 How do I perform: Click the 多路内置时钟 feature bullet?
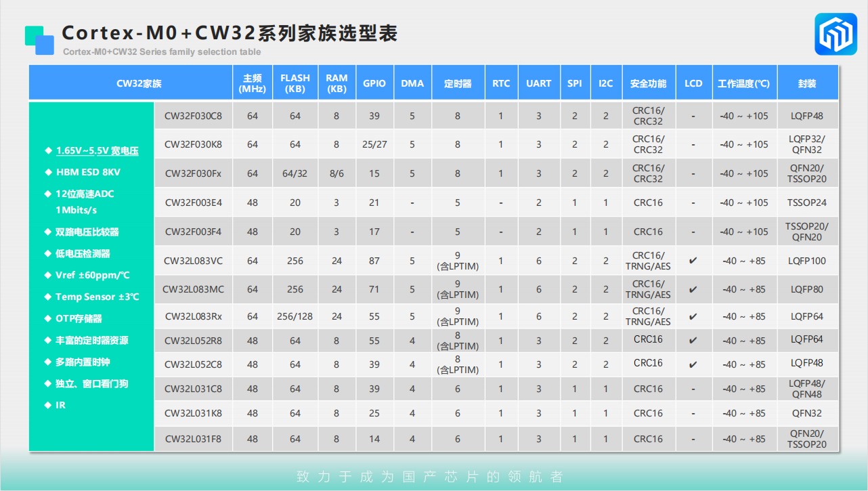tap(78, 362)
